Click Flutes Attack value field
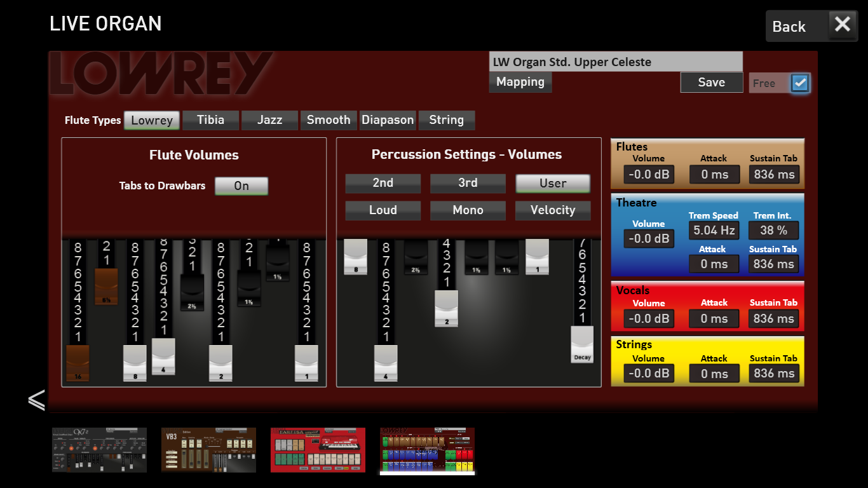Image resolution: width=868 pixels, height=488 pixels. (714, 175)
